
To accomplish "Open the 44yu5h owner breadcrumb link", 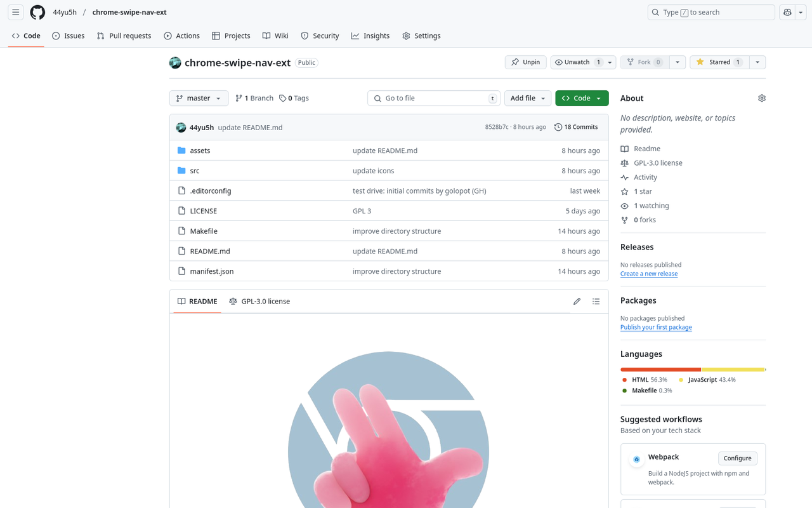I will pyautogui.click(x=65, y=12).
